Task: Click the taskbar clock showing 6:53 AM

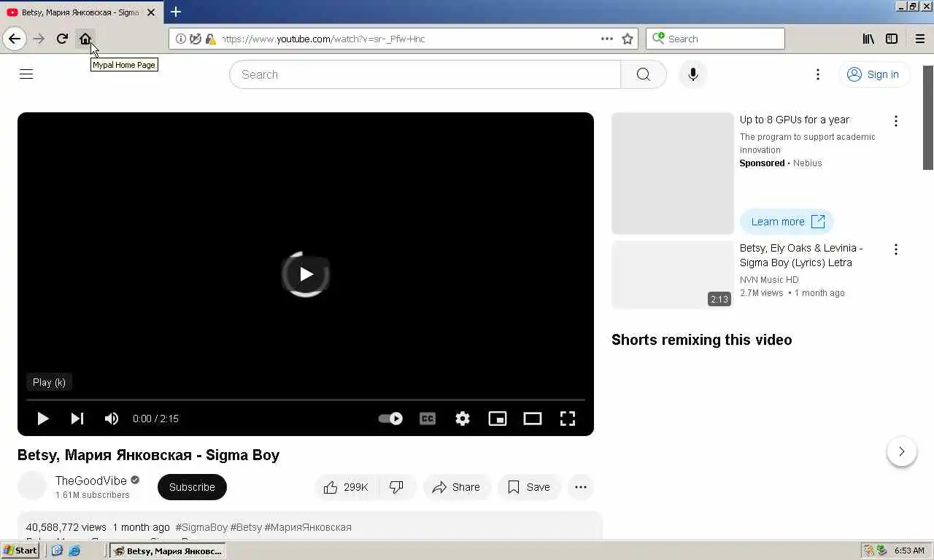Action: pyautogui.click(x=909, y=551)
